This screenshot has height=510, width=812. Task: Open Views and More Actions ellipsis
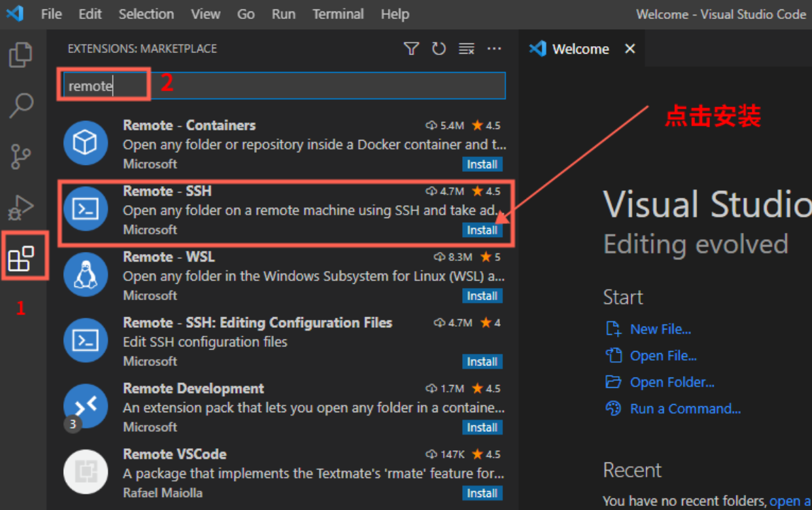click(494, 49)
